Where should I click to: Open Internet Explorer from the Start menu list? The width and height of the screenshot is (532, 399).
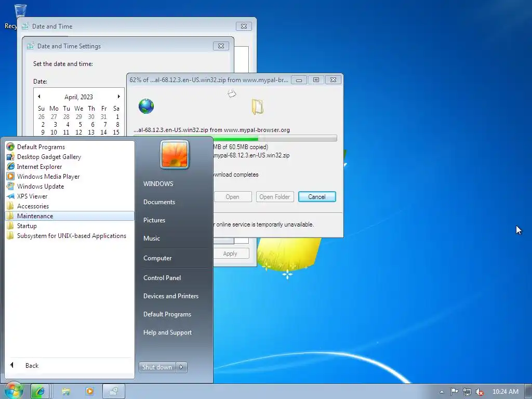(x=39, y=167)
